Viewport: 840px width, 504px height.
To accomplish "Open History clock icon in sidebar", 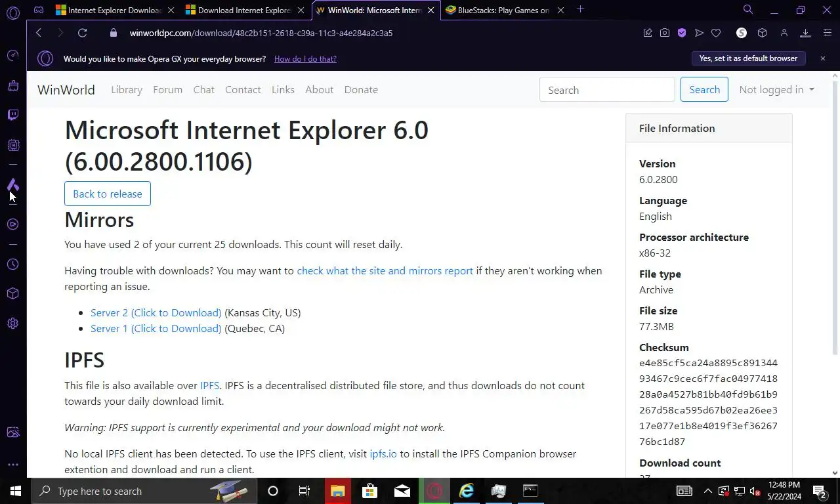I will (12, 264).
